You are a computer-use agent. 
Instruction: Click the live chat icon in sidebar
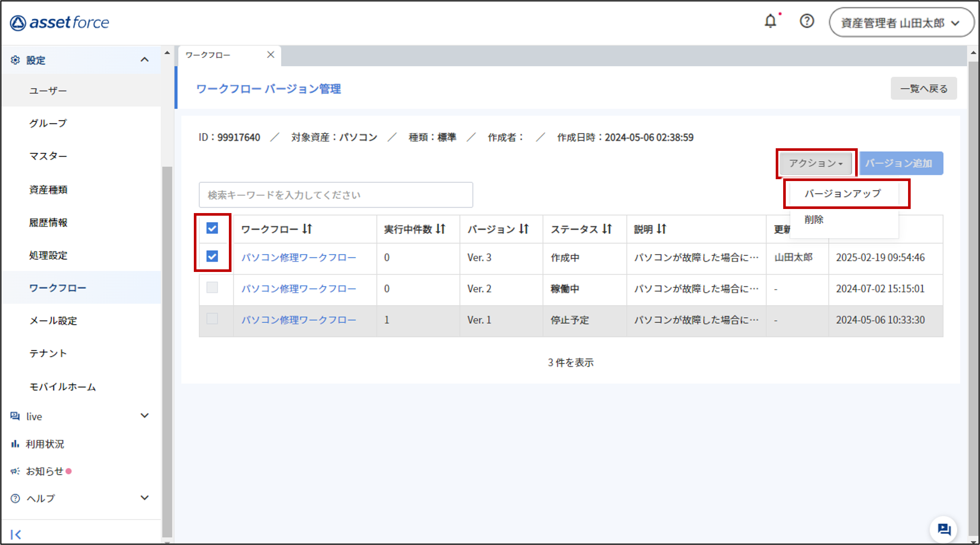15,416
